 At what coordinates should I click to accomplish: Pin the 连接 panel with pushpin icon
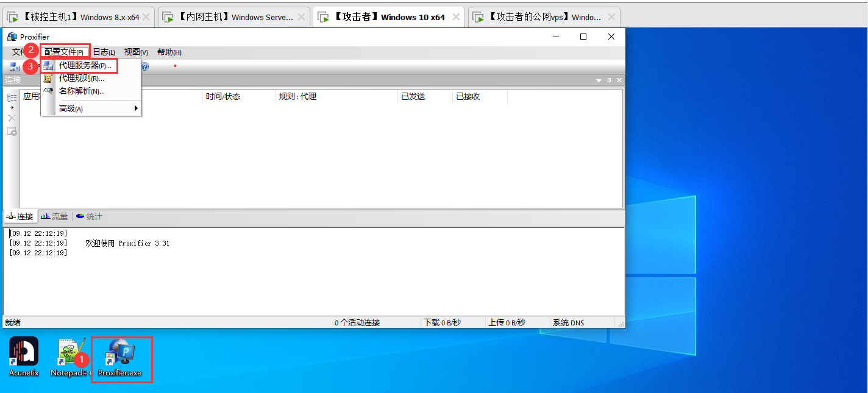point(609,80)
